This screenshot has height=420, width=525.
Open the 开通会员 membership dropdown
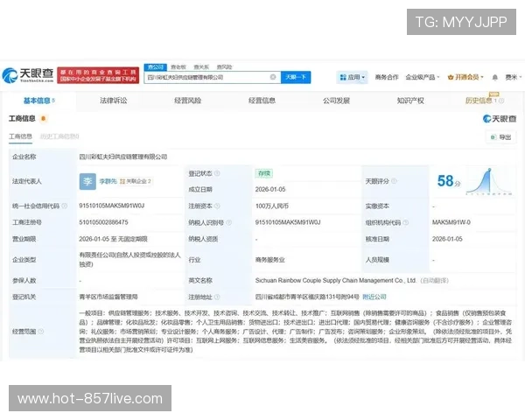[465, 77]
